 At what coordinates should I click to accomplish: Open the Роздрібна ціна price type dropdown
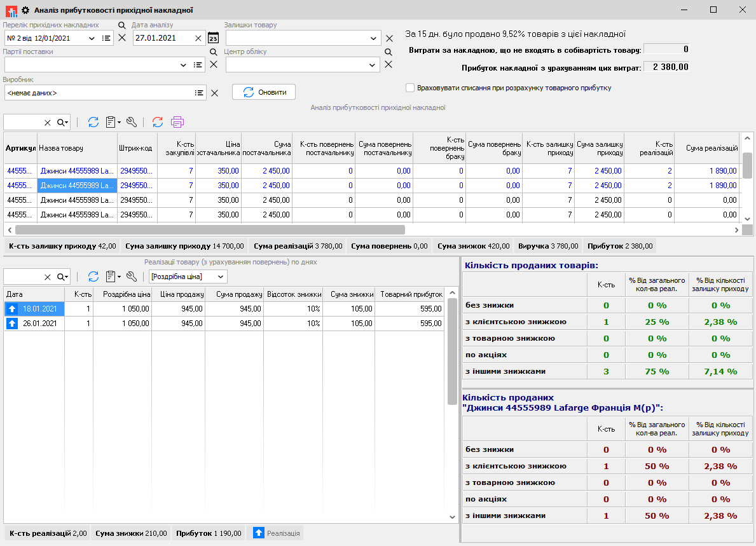coord(220,276)
